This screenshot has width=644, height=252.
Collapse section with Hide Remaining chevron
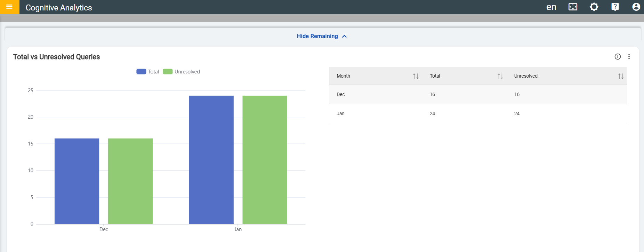(344, 36)
